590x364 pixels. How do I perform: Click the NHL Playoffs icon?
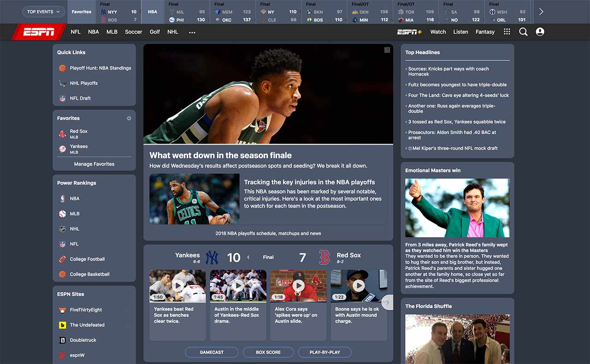tap(62, 83)
